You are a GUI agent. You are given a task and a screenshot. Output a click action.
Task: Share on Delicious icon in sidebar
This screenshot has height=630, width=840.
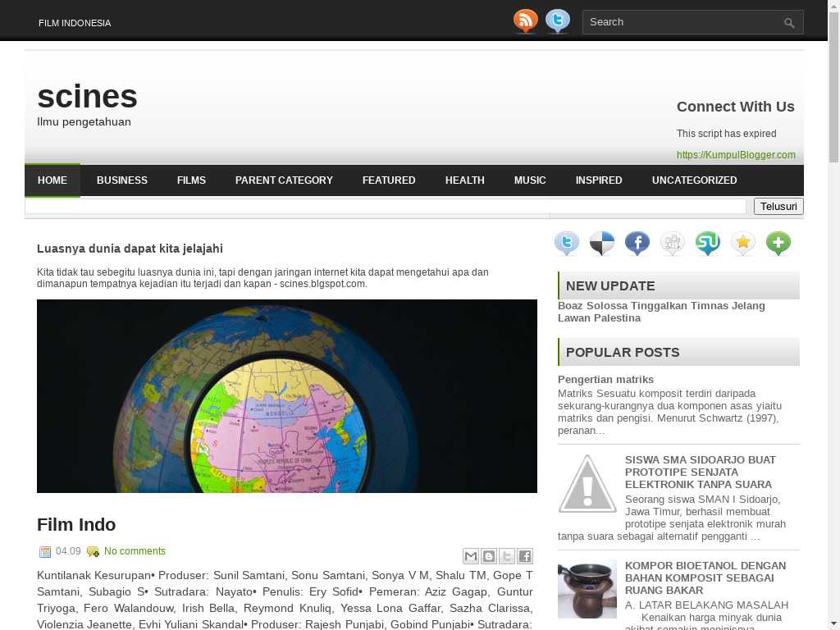(602, 243)
